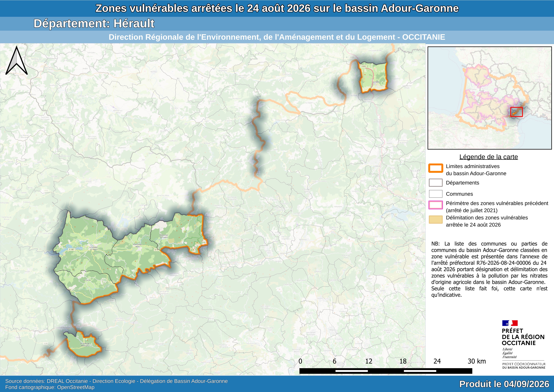Click the north arrow compass icon
The image size is (554, 392).
pos(16,60)
